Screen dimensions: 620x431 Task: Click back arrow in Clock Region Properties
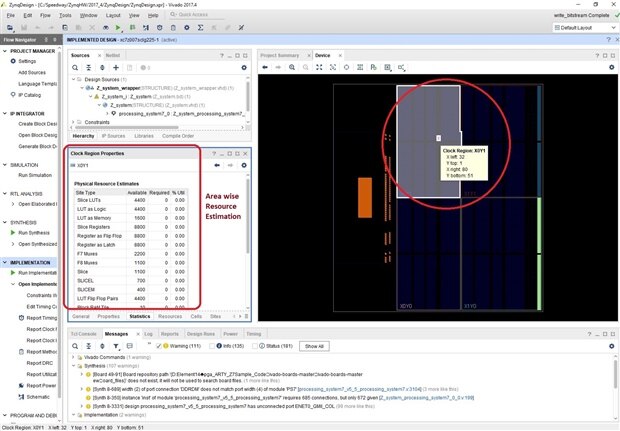click(x=217, y=165)
